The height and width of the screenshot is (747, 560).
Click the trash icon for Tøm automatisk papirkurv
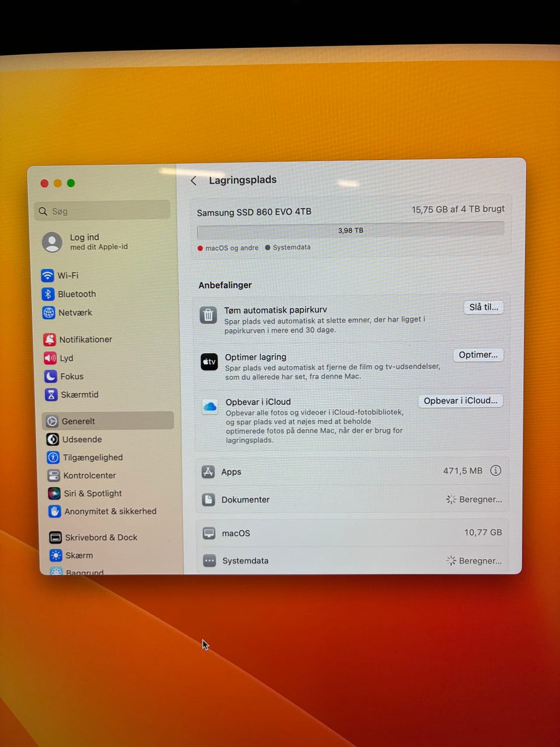(208, 315)
